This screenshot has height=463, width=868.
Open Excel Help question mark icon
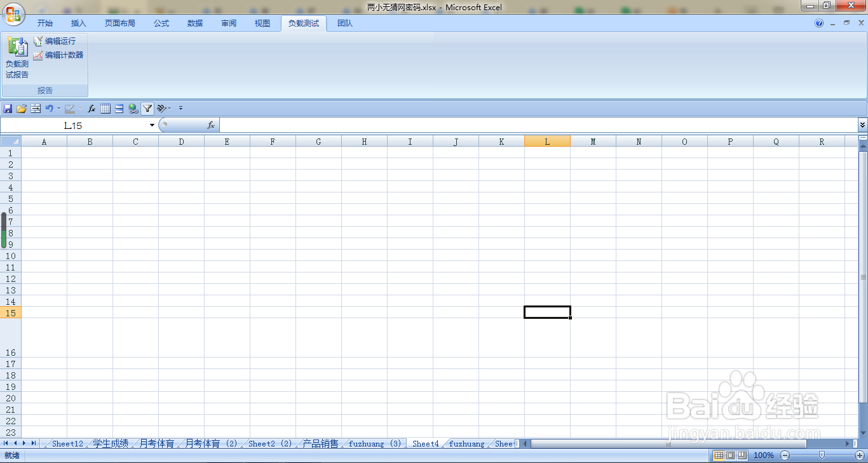click(x=819, y=23)
